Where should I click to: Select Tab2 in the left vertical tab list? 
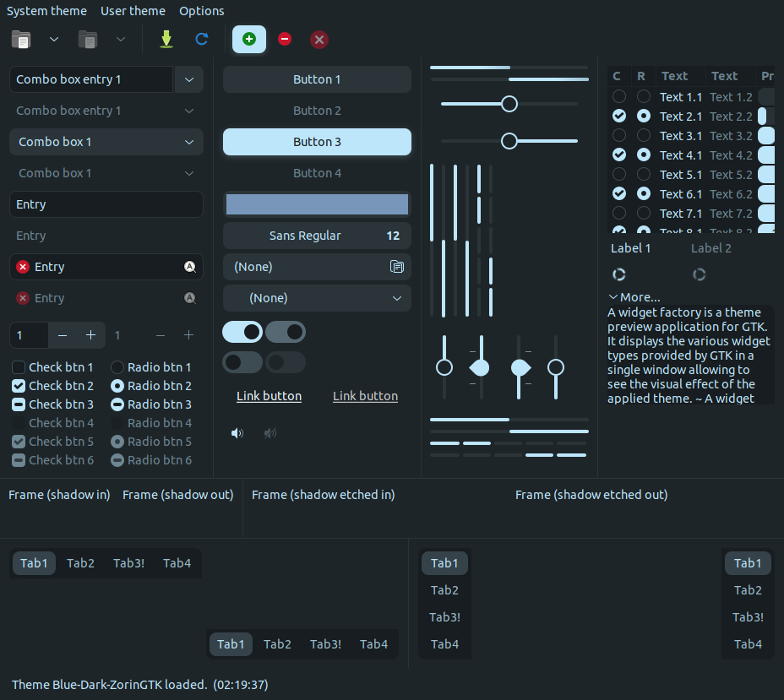pyautogui.click(x=444, y=590)
